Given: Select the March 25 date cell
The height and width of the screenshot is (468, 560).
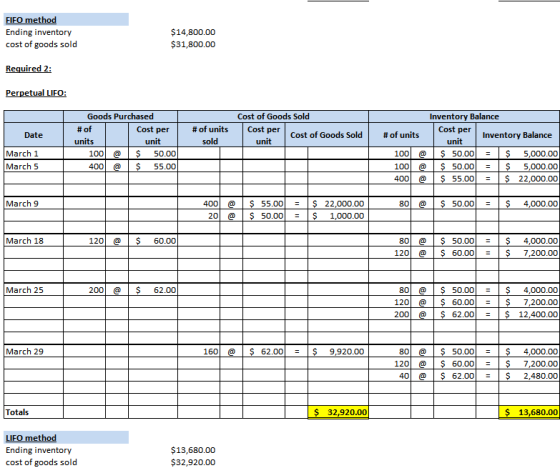Looking at the screenshot, I should 34,290.
